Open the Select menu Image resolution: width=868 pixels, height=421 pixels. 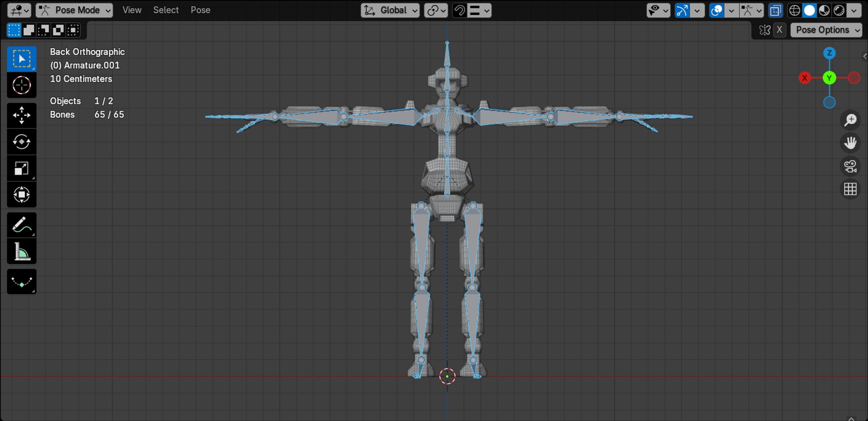click(x=165, y=10)
